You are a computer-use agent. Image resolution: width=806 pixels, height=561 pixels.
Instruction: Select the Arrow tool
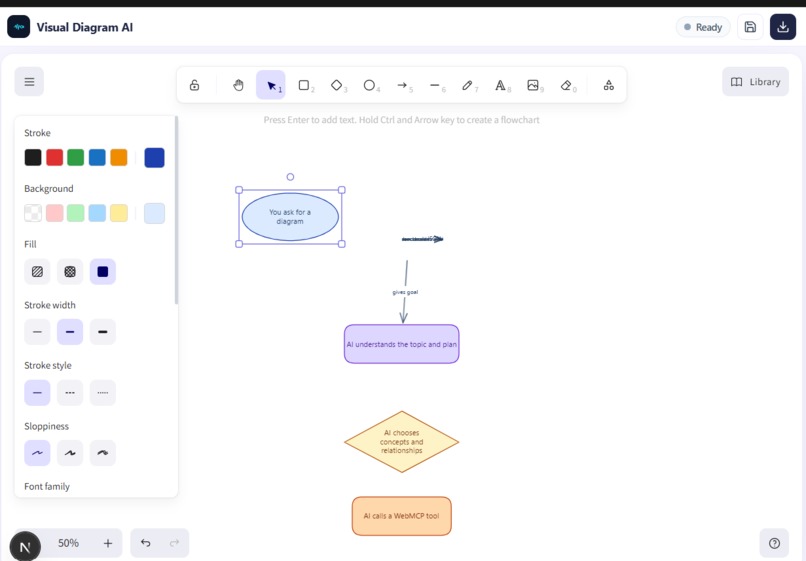click(402, 85)
